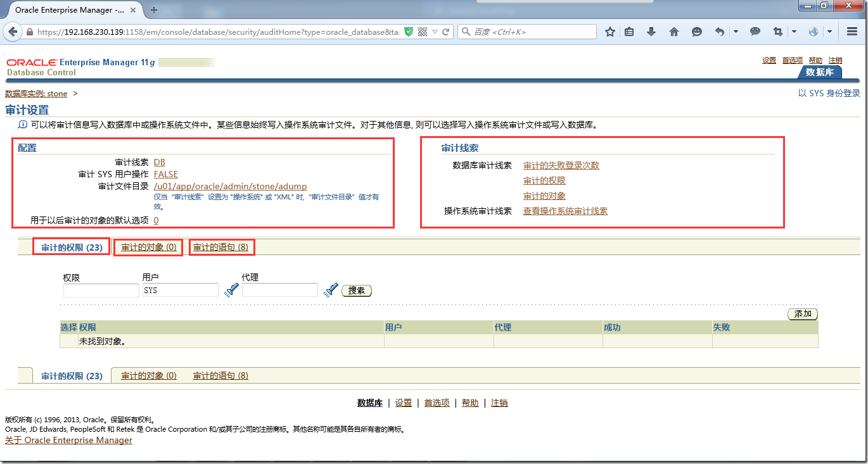Click the browser URL address field
868x464 pixels.
click(x=218, y=32)
